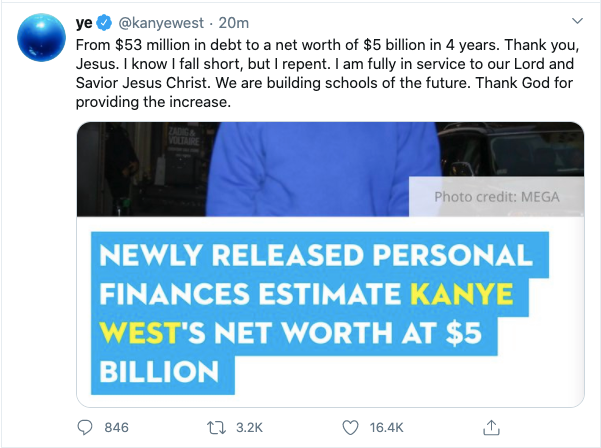
Task: Click the "BILLION" word ending the headline
Action: 159,372
